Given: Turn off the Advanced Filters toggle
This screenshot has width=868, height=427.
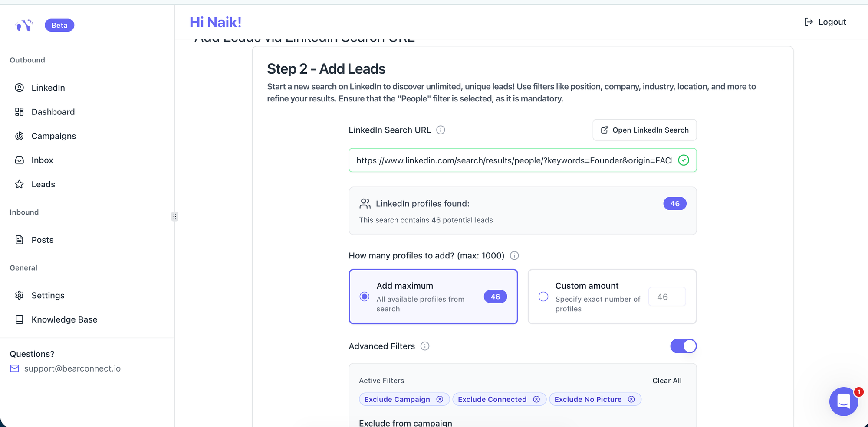Looking at the screenshot, I should point(683,346).
